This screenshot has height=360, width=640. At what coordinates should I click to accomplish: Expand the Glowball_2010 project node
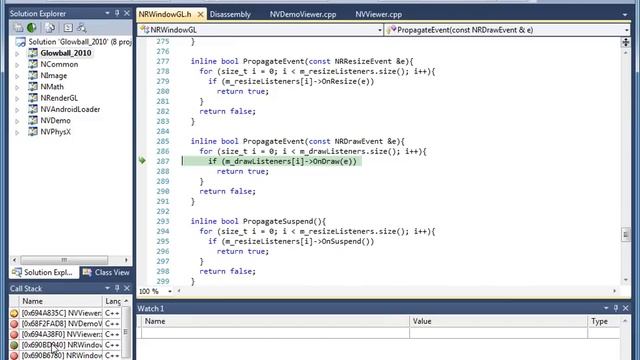(17, 53)
